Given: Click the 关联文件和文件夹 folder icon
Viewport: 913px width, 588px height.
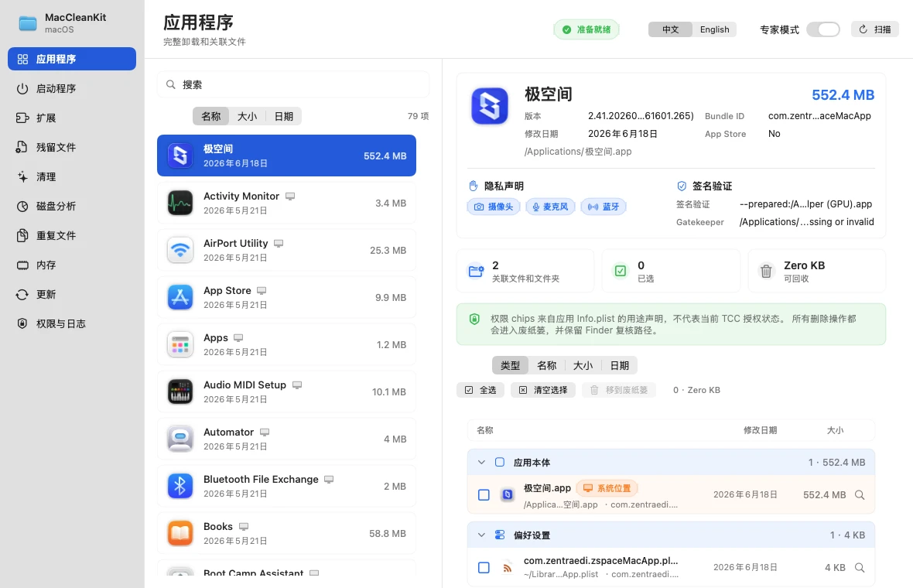Looking at the screenshot, I should click(x=477, y=271).
